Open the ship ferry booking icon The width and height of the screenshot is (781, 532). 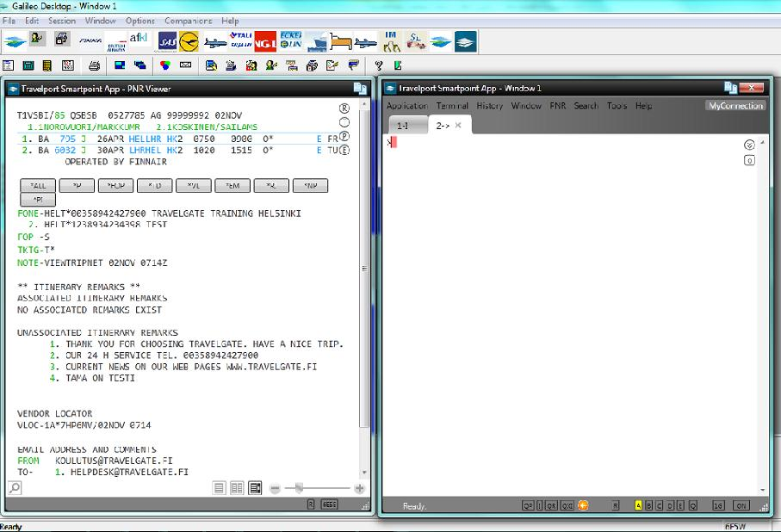pos(316,42)
